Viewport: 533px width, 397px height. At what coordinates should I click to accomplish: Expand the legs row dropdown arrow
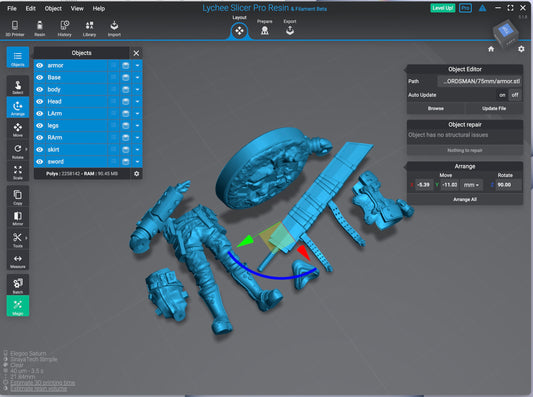pyautogui.click(x=137, y=126)
